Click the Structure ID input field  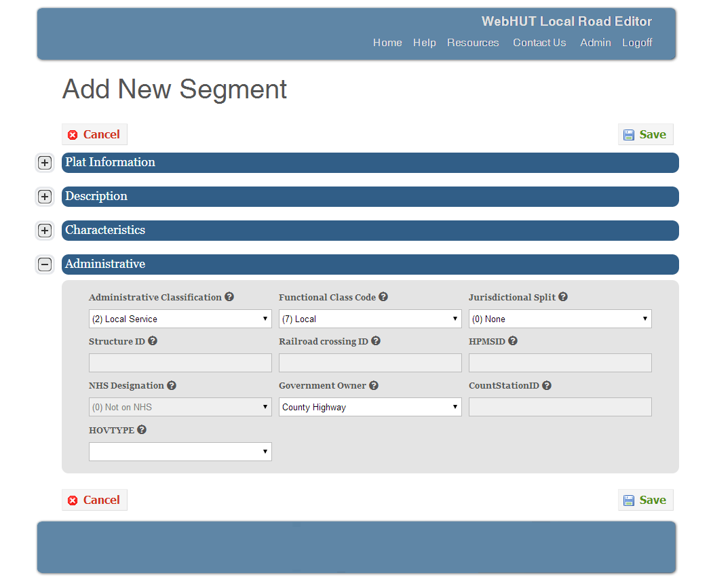click(x=180, y=363)
